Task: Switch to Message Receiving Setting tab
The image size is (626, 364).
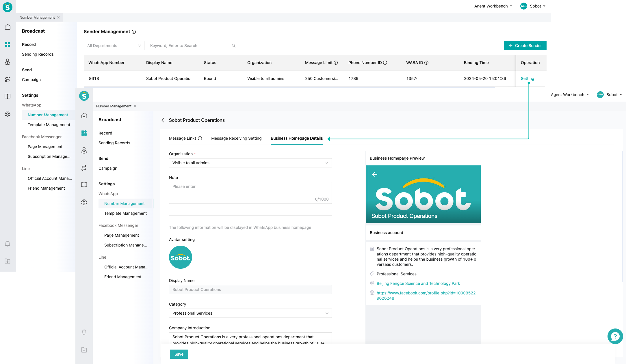Action: (x=236, y=138)
